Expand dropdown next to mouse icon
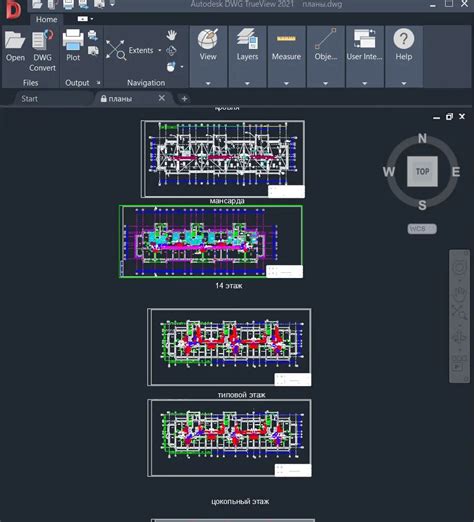The image size is (474, 522). [182, 67]
